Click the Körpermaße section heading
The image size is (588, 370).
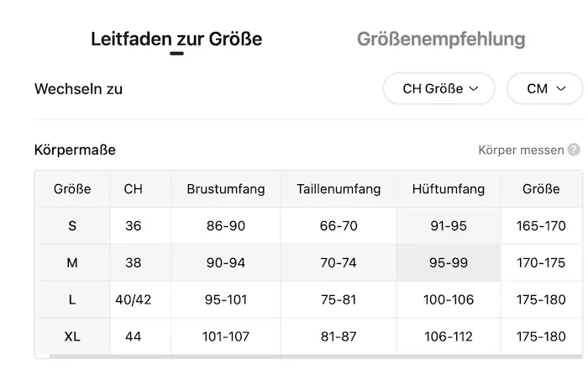pos(75,150)
